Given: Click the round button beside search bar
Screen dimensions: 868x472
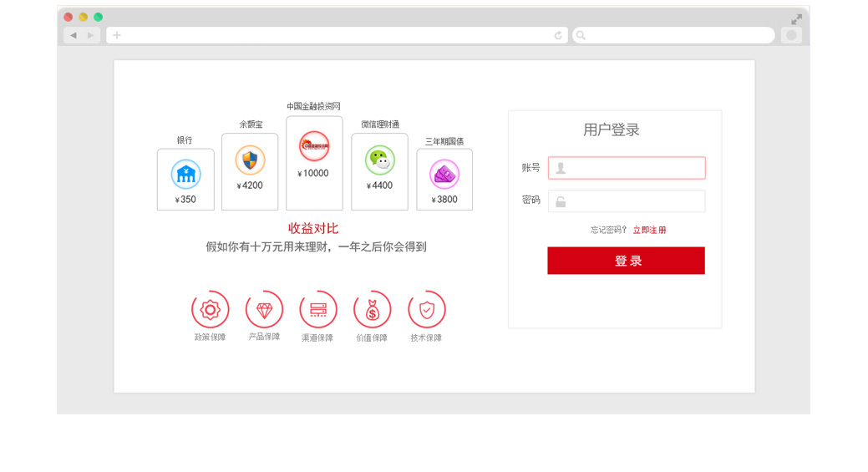Looking at the screenshot, I should pyautogui.click(x=792, y=35).
